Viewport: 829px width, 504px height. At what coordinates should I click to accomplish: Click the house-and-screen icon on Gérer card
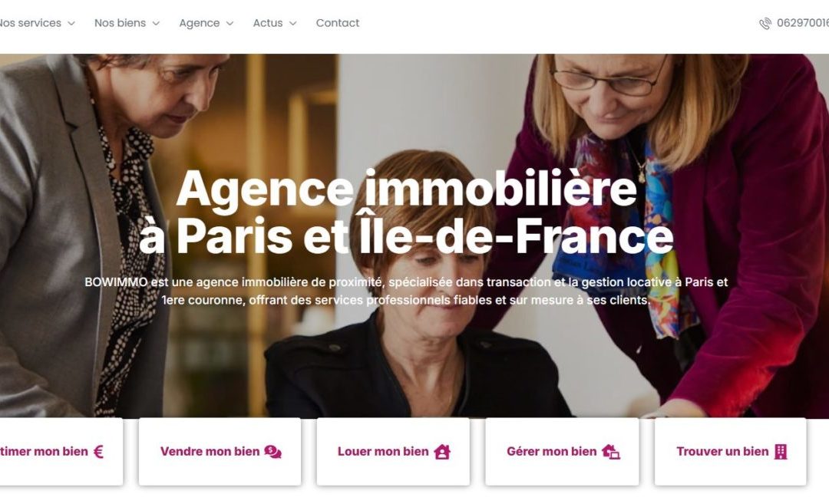pyautogui.click(x=611, y=452)
